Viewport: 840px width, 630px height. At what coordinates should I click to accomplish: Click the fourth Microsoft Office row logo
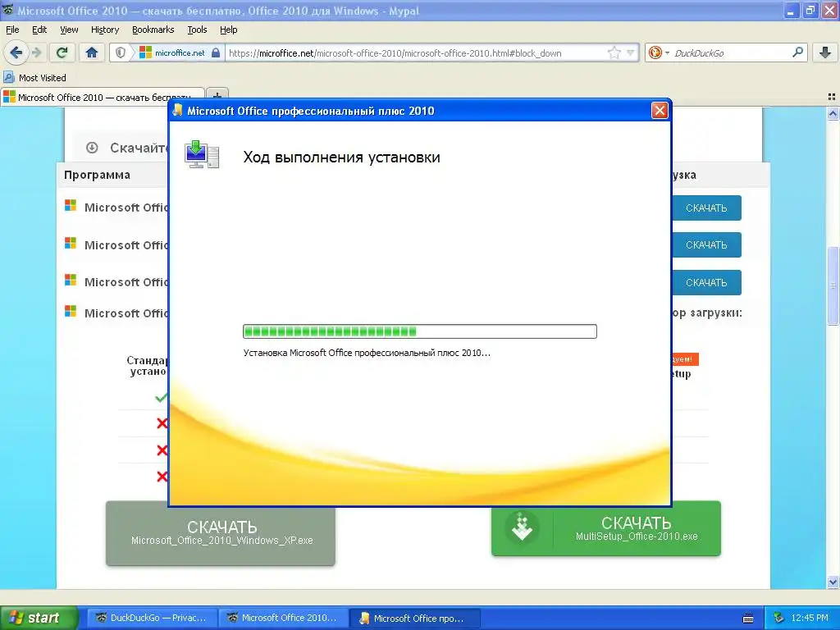[71, 311]
